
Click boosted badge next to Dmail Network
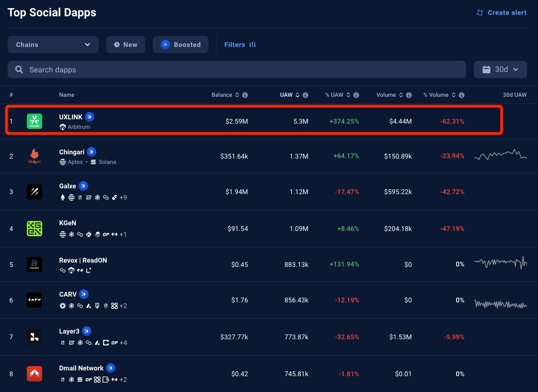pyautogui.click(x=111, y=368)
